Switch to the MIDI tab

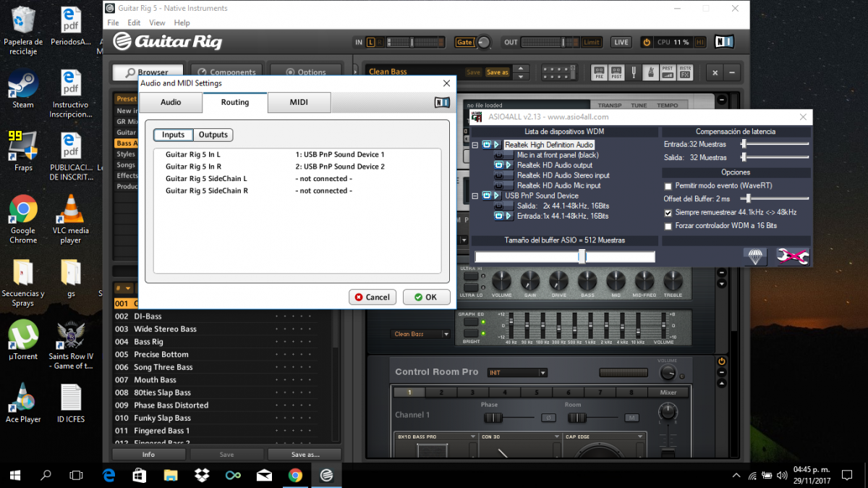pos(299,103)
